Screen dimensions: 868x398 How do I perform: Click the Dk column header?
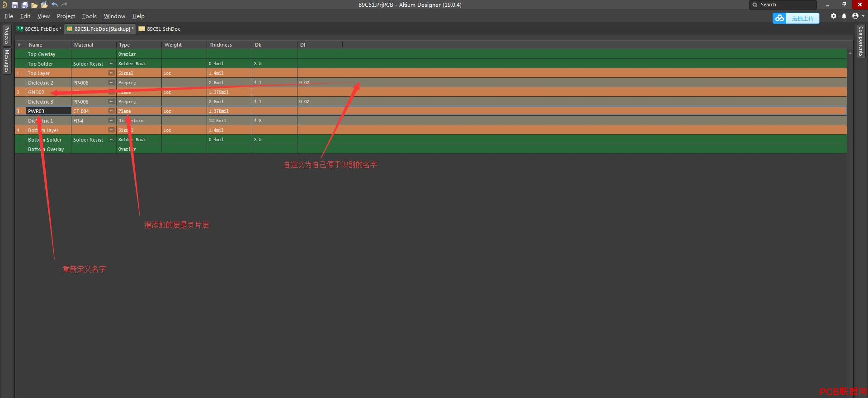point(274,45)
